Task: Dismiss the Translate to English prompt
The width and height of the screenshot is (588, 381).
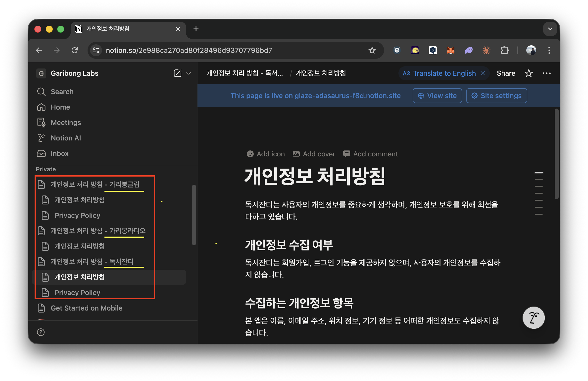Action: 483,73
